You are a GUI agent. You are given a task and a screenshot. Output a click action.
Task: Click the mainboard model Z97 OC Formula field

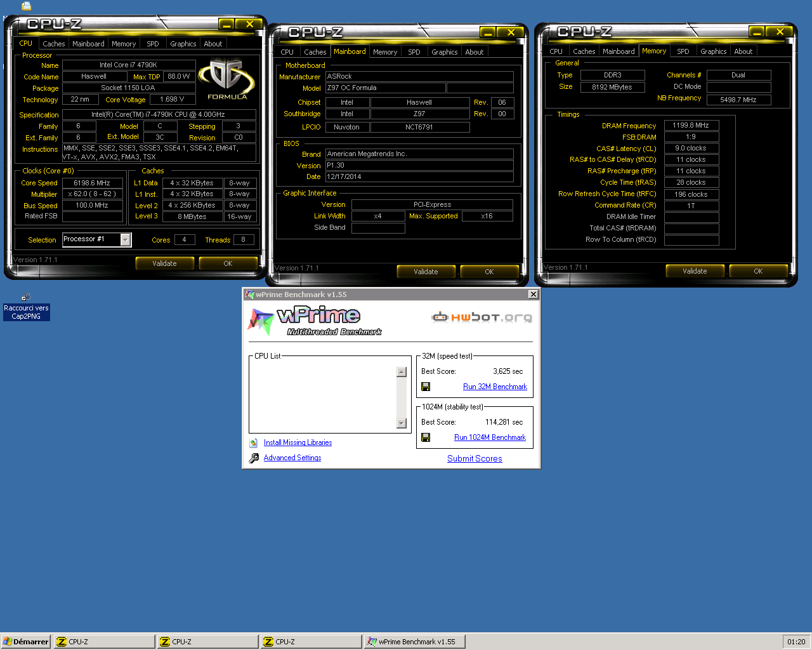tap(386, 88)
